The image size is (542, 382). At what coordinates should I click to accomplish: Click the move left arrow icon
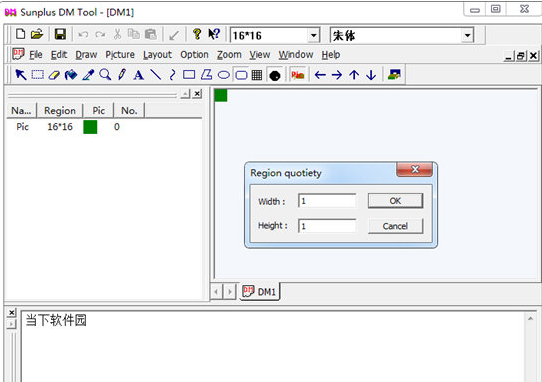tap(320, 75)
